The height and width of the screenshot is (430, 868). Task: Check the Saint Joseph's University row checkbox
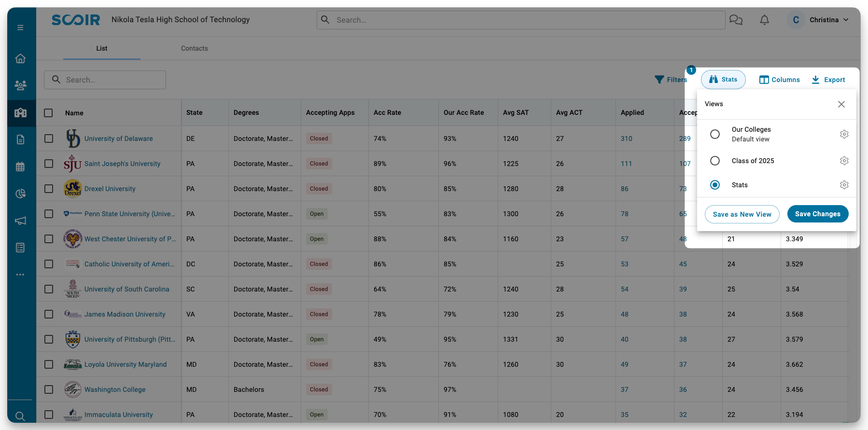49,164
